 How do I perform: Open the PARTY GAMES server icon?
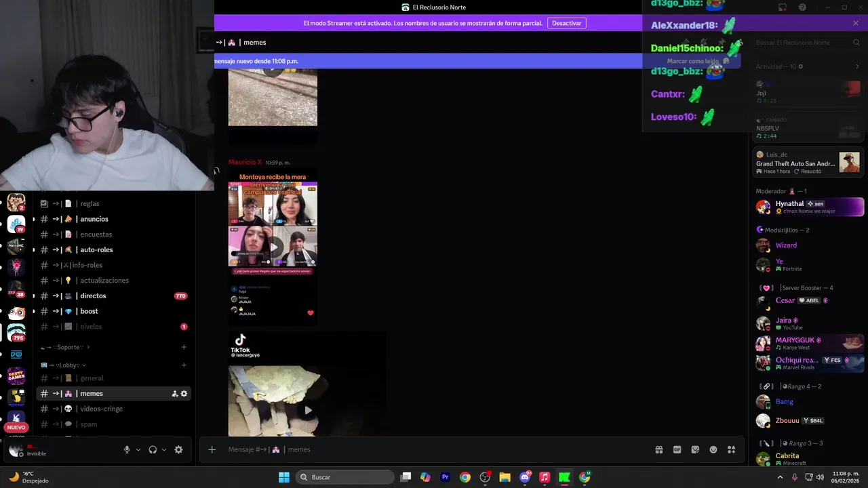pyautogui.click(x=16, y=375)
